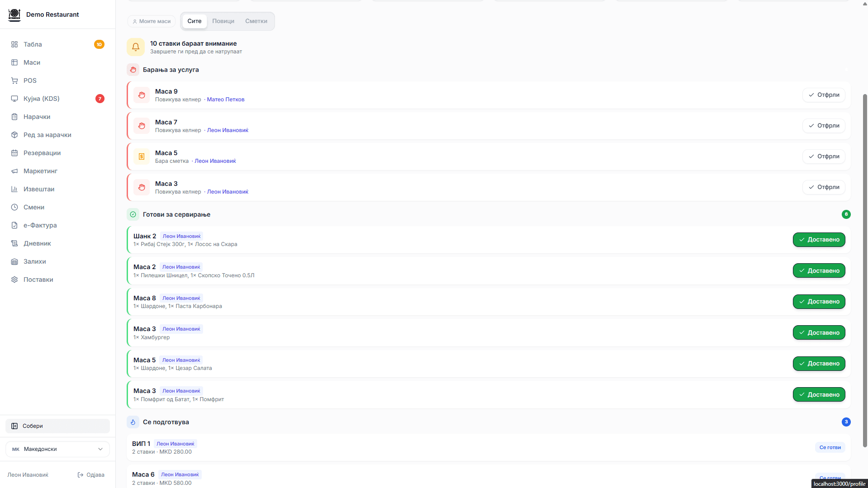Click the waiter-call hand icon for Маса 7
Viewport: 868px width, 488px height.
[142, 126]
